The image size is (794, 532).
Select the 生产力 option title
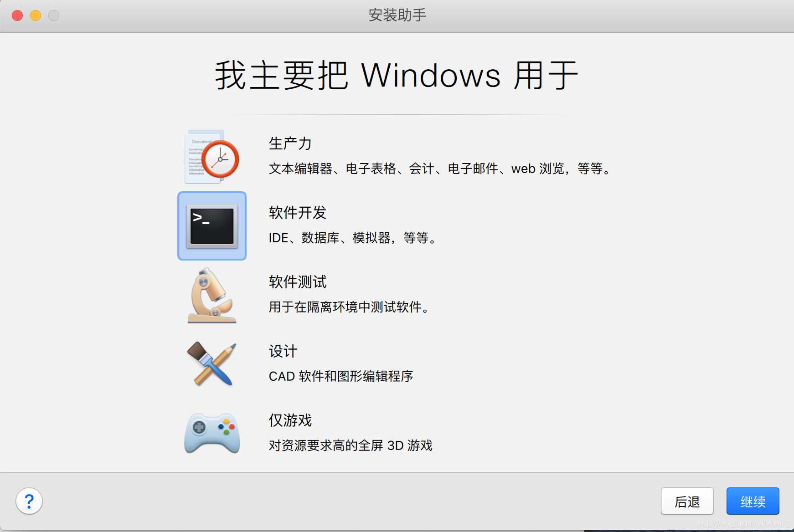coord(290,143)
